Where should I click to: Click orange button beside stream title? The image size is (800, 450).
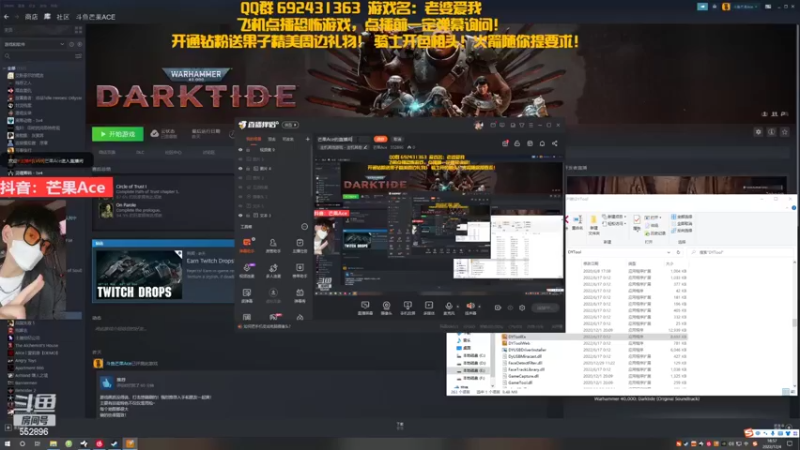point(381,139)
